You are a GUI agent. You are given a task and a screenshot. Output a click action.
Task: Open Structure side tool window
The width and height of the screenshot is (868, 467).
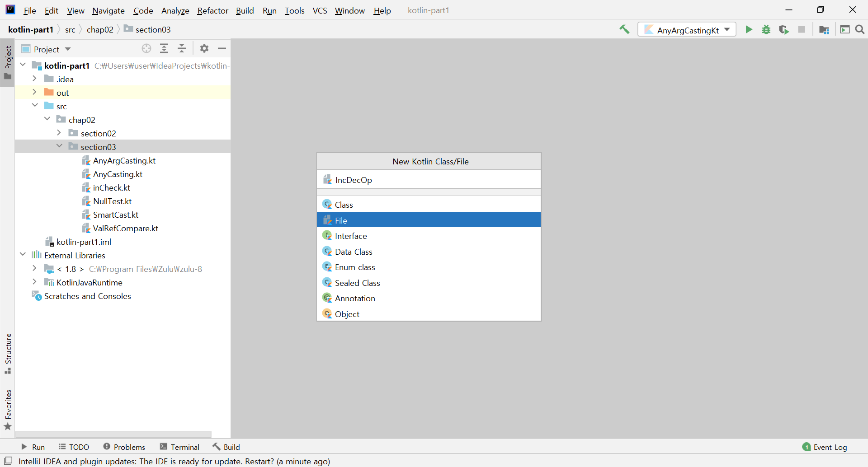(x=8, y=354)
